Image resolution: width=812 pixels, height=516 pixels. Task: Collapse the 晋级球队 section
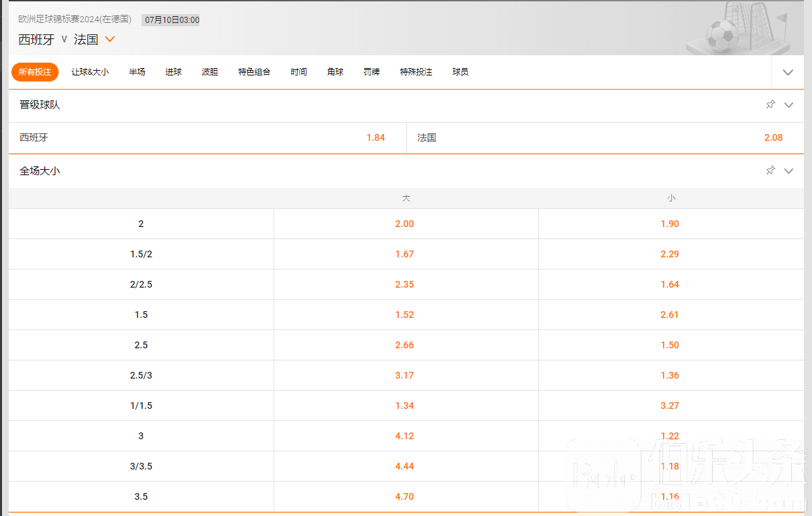(789, 105)
